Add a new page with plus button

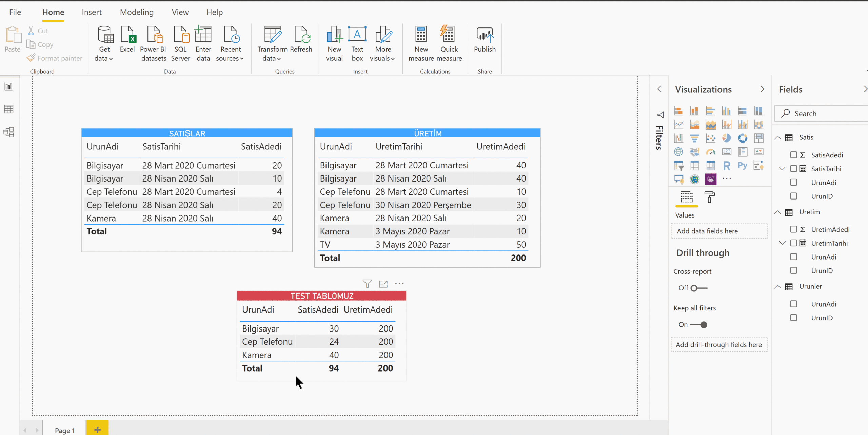(x=97, y=429)
